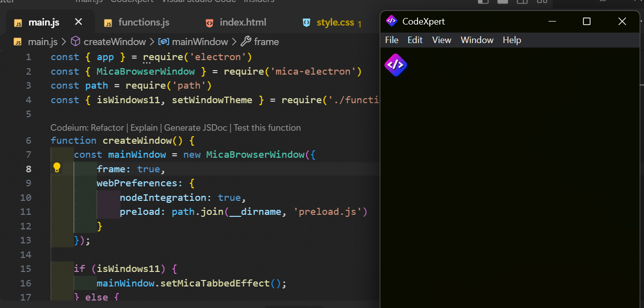Viewport: 644px width, 308px height.
Task: Click the lightbulb quick fix icon on line 8
Action: click(x=56, y=167)
